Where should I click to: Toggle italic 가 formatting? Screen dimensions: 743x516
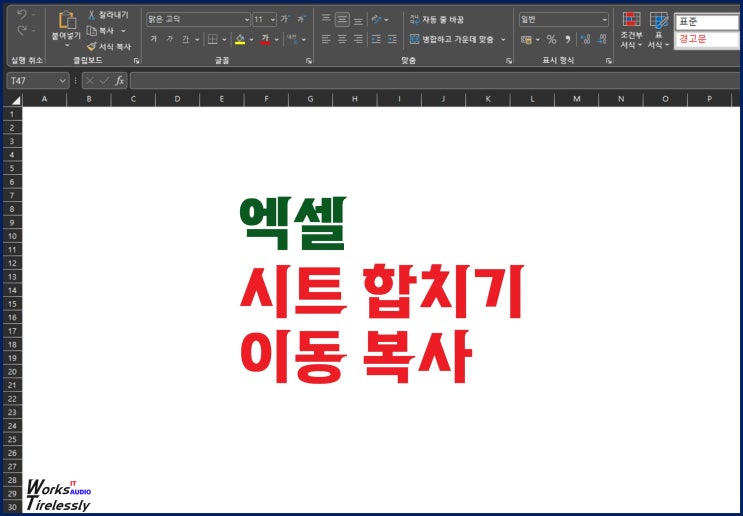[x=169, y=39]
